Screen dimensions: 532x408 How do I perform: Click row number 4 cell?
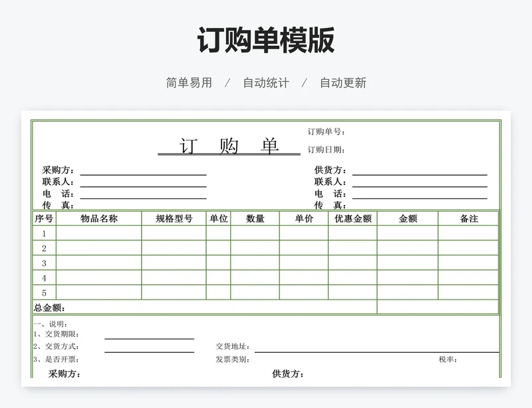44,278
